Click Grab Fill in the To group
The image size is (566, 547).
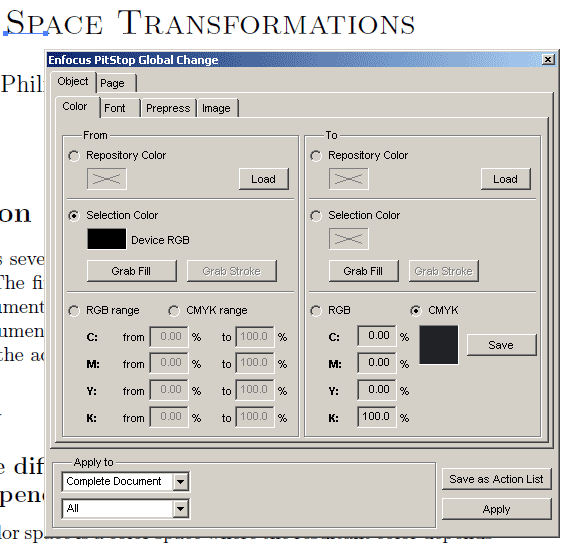(363, 271)
